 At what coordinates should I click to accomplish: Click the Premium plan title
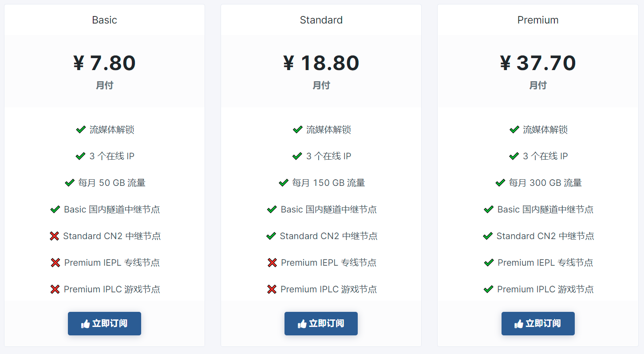click(x=538, y=20)
